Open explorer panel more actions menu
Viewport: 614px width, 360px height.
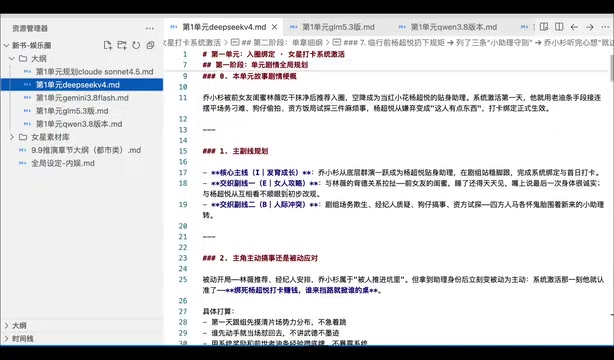pyautogui.click(x=150, y=28)
